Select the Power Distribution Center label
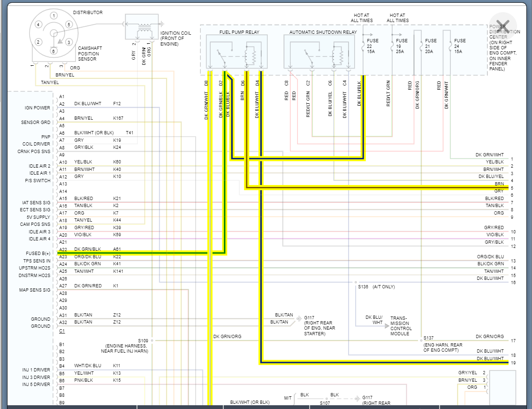Viewport: 532px width, 409px height. coord(504,48)
